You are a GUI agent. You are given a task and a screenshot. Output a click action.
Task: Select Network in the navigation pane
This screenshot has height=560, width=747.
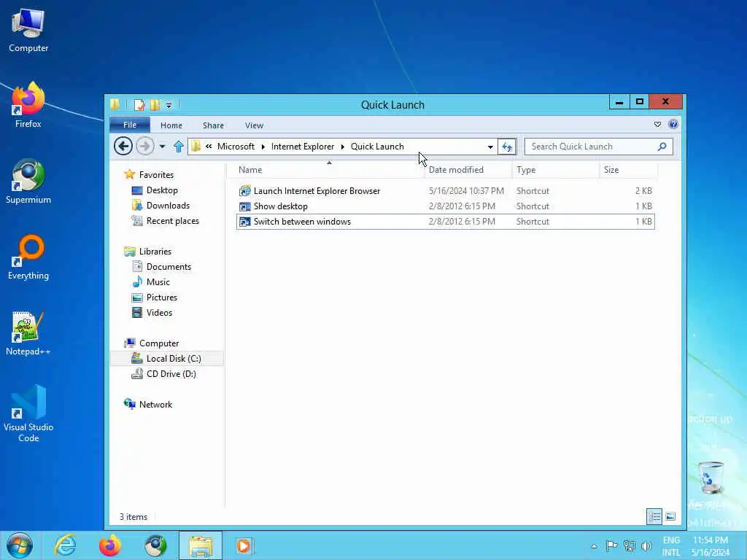(x=156, y=404)
